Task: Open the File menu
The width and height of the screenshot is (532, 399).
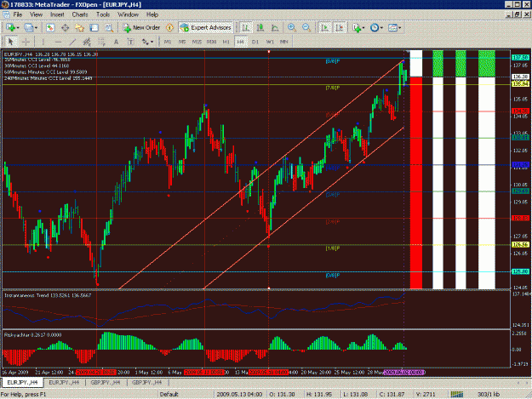Action: point(18,14)
